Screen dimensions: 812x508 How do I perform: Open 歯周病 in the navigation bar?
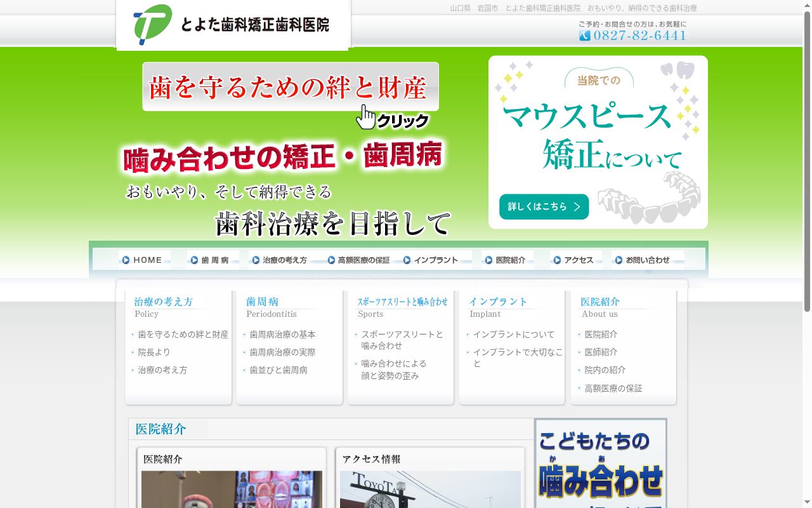pyautogui.click(x=213, y=260)
